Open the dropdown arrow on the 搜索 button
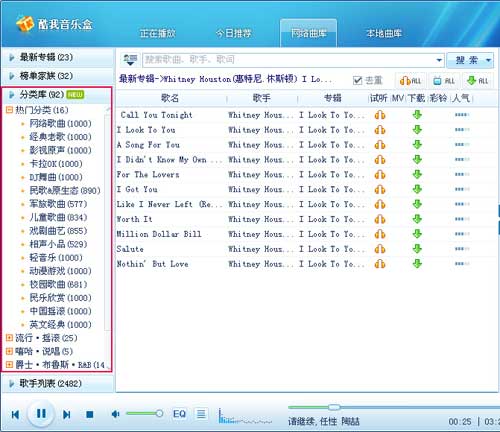This screenshot has width=500, height=432. (488, 60)
